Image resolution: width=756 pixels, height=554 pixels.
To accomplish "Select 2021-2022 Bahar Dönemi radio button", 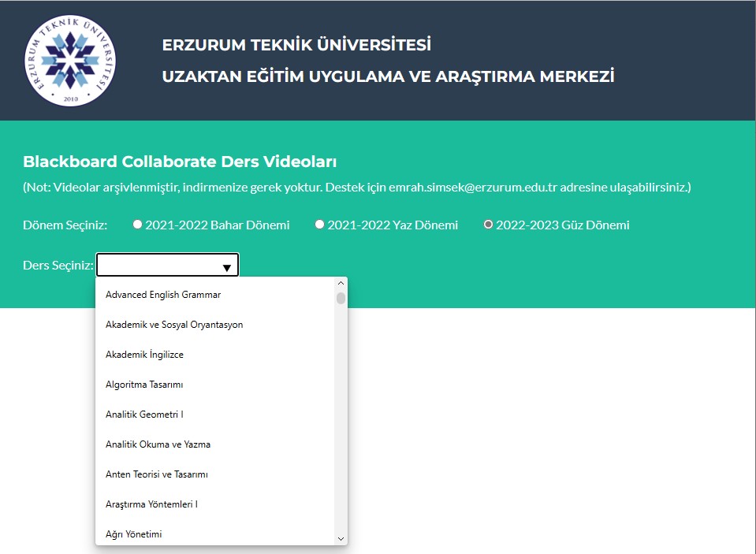I will coord(138,225).
